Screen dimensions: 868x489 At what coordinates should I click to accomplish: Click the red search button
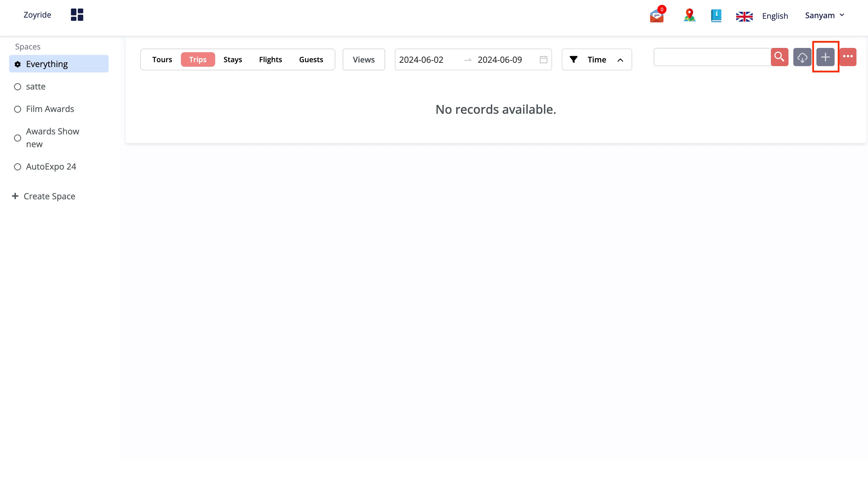coord(779,57)
